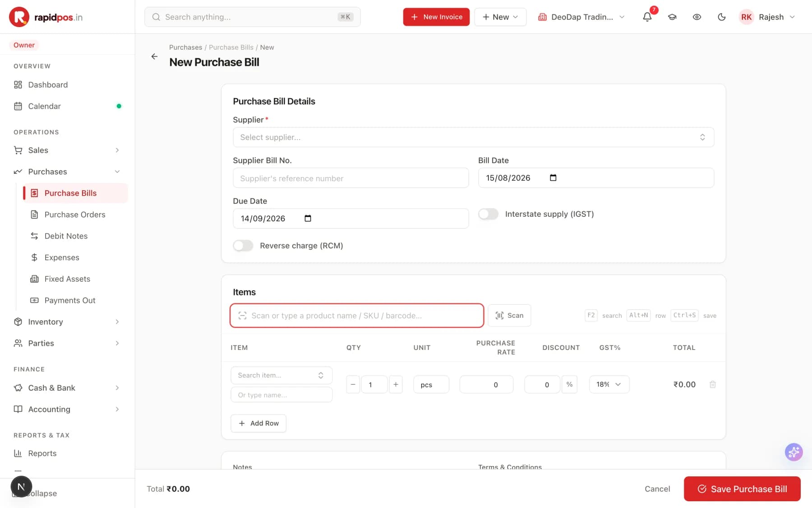Open Purchase Orders
The width and height of the screenshot is (812, 508).
click(x=76, y=214)
